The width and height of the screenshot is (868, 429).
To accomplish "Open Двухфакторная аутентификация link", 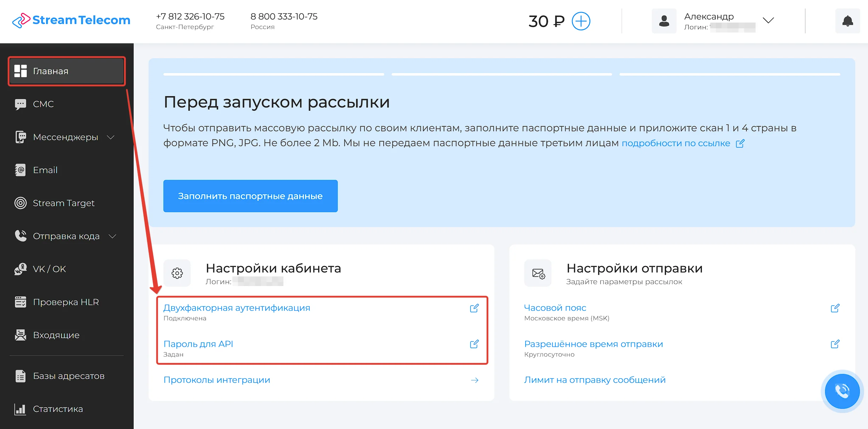I will 237,308.
